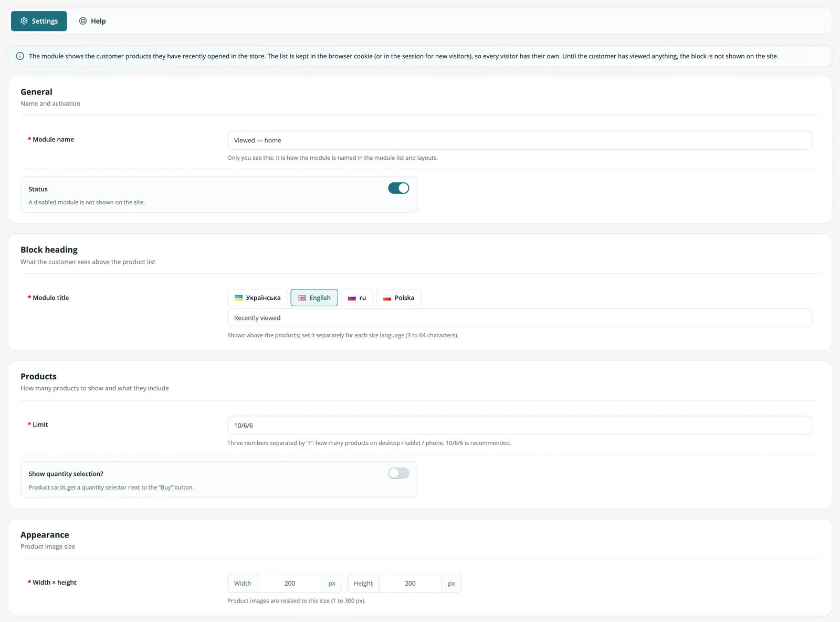The image size is (840, 622).
Task: Click the Polish flag icon
Action: (387, 298)
